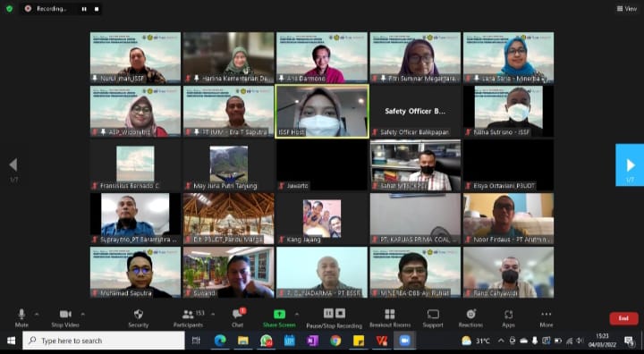Open the View layout menu
Screen dimensions: 644x354
pos(626,9)
